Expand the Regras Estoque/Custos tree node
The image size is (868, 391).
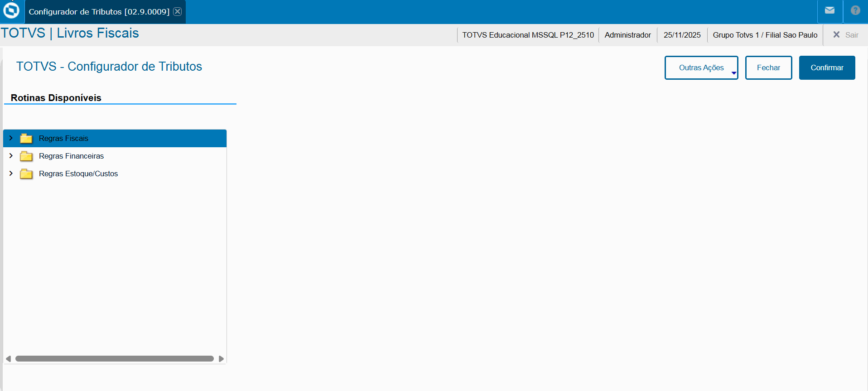pyautogui.click(x=11, y=173)
